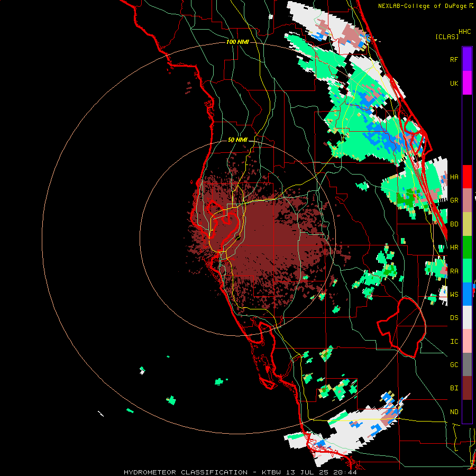Click the ND black legend swatch

(467, 411)
